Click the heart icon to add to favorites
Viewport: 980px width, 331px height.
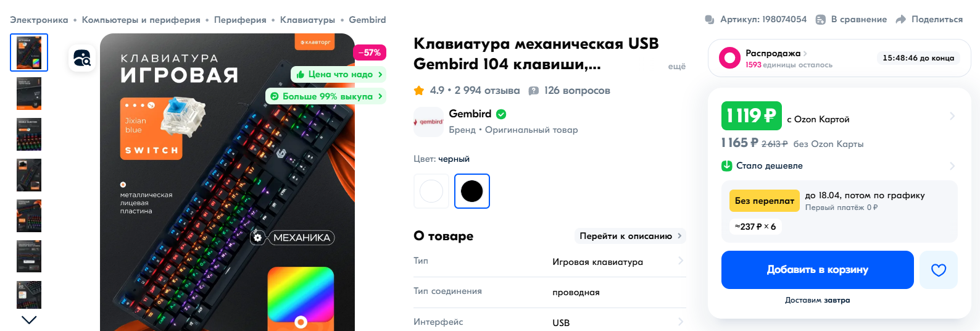point(938,270)
